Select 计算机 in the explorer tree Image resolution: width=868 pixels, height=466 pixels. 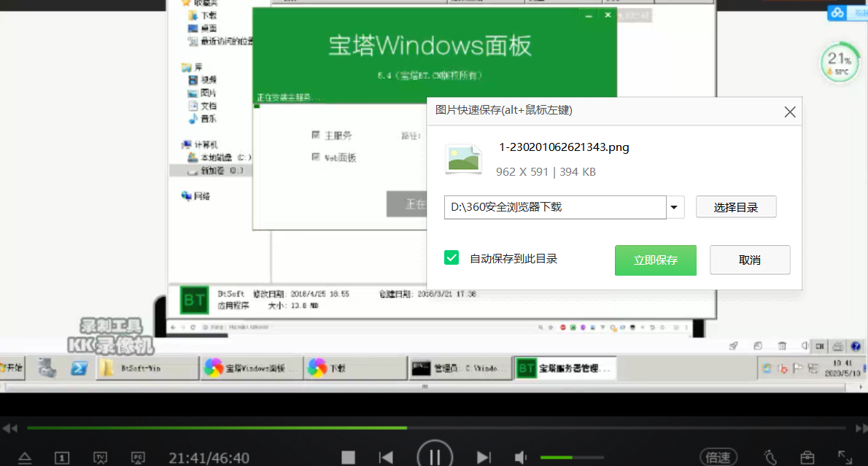(x=199, y=145)
